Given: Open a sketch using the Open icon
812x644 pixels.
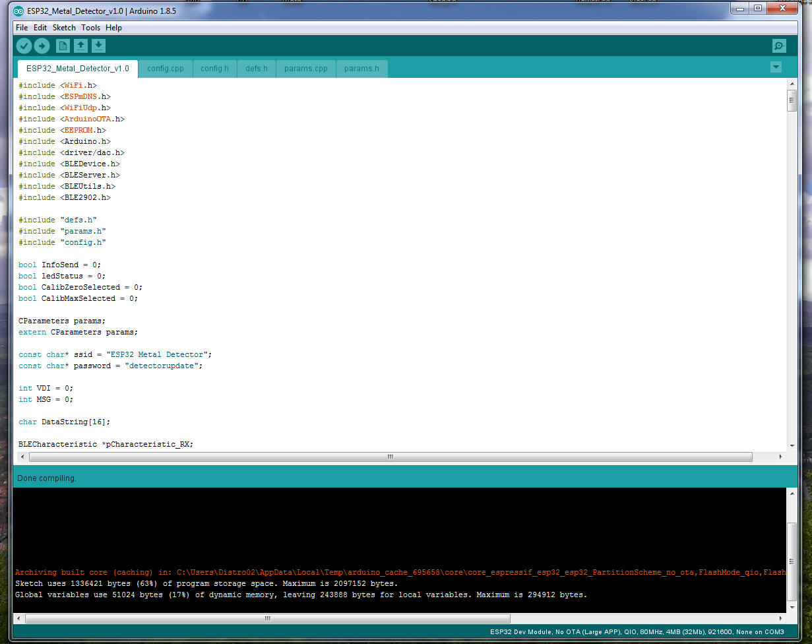Looking at the screenshot, I should (80, 46).
